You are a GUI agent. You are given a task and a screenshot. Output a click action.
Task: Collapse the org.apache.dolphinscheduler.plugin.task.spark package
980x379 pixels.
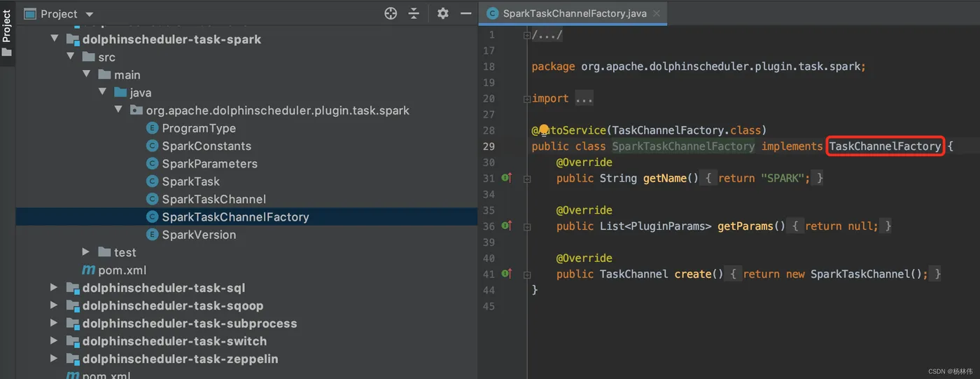(118, 110)
